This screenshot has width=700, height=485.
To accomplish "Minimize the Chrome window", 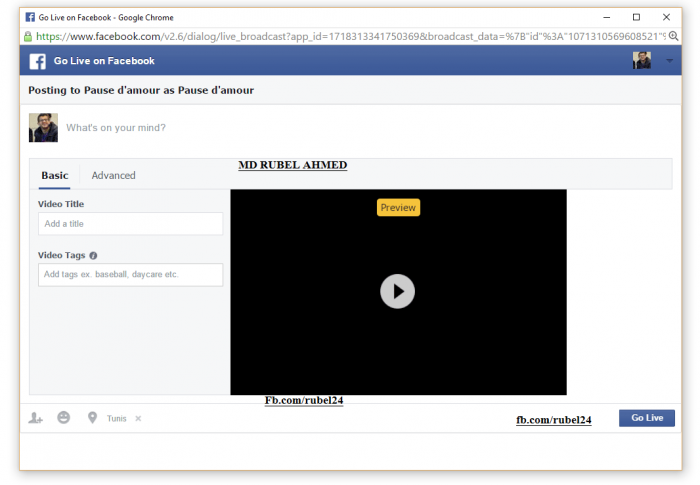I will (x=606, y=17).
